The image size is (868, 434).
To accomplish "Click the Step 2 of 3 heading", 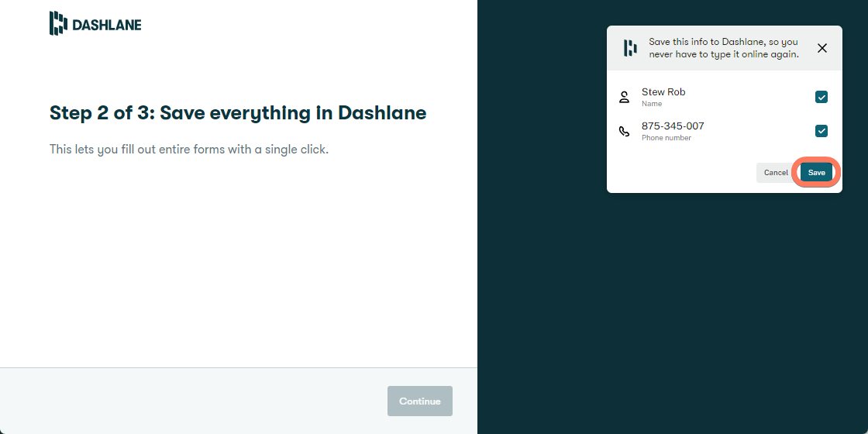I will pos(238,113).
